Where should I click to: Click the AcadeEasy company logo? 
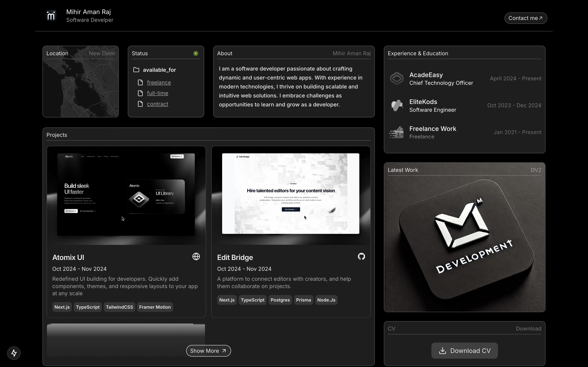point(396,78)
